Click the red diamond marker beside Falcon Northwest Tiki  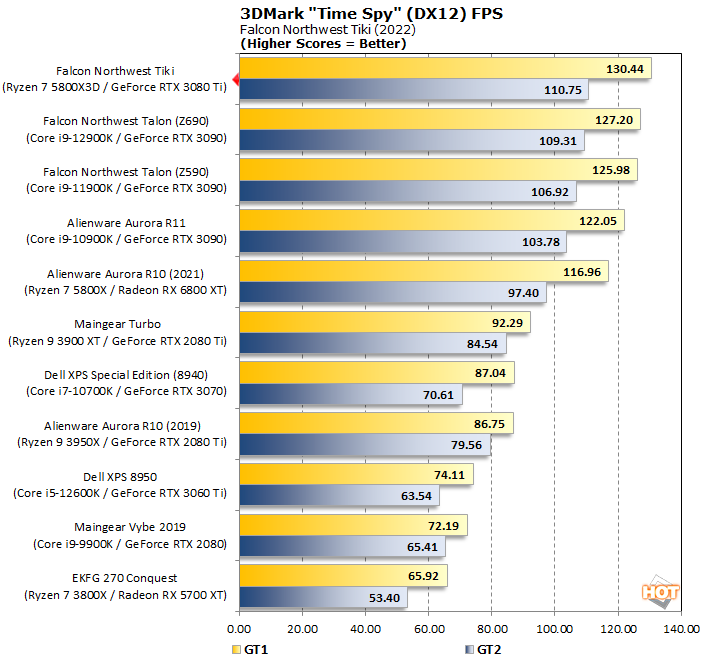coord(236,80)
